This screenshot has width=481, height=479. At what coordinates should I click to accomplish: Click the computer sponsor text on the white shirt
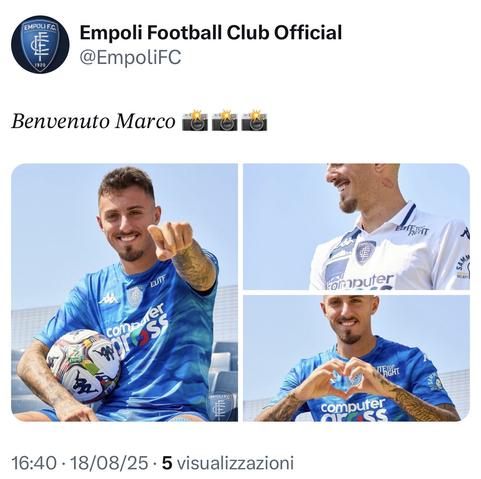coord(360,282)
